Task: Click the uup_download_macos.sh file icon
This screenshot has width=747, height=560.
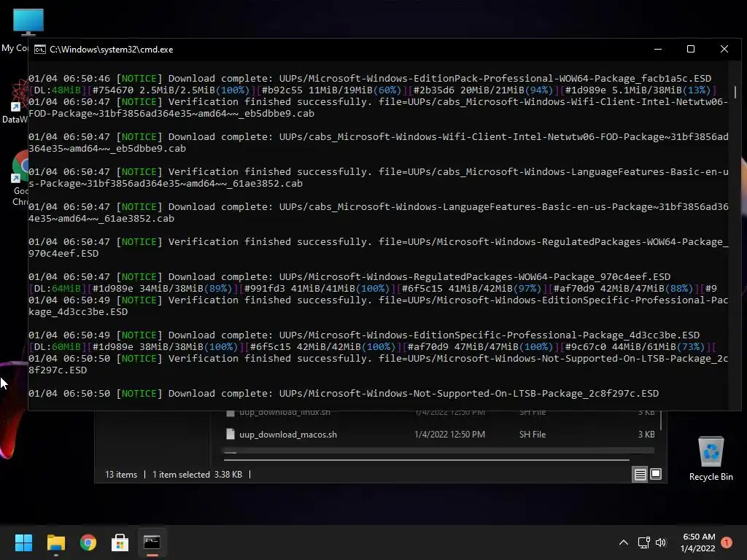Action: pos(230,435)
